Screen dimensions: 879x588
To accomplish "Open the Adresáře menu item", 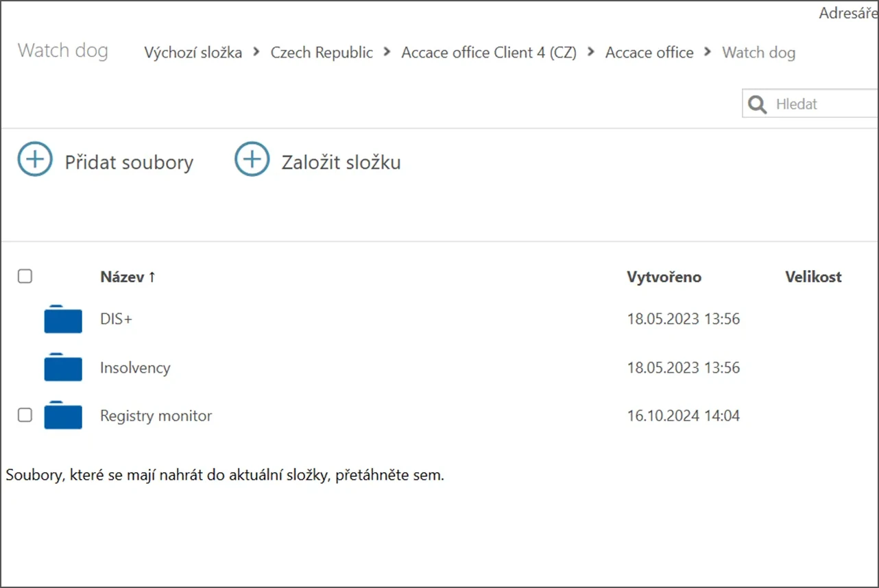I will tap(847, 13).
